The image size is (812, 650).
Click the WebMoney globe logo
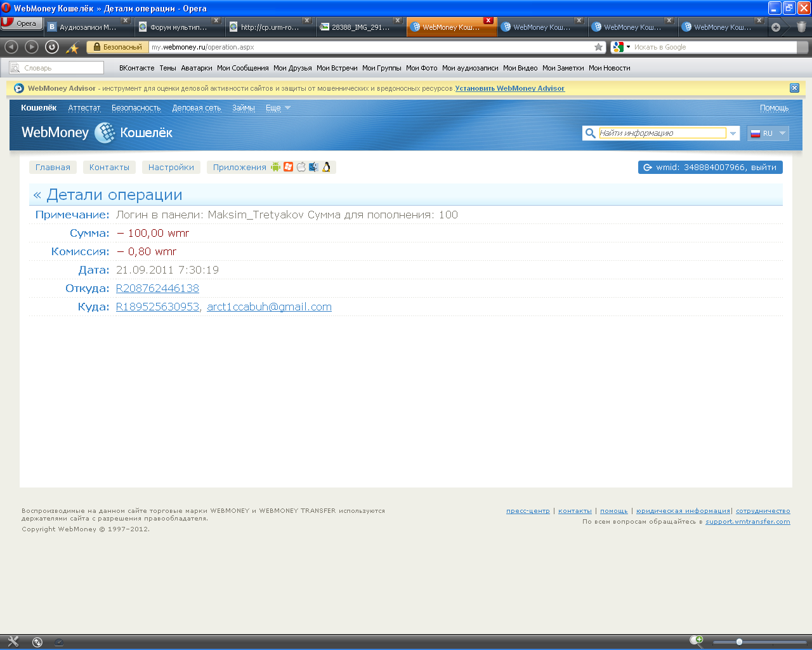[105, 133]
